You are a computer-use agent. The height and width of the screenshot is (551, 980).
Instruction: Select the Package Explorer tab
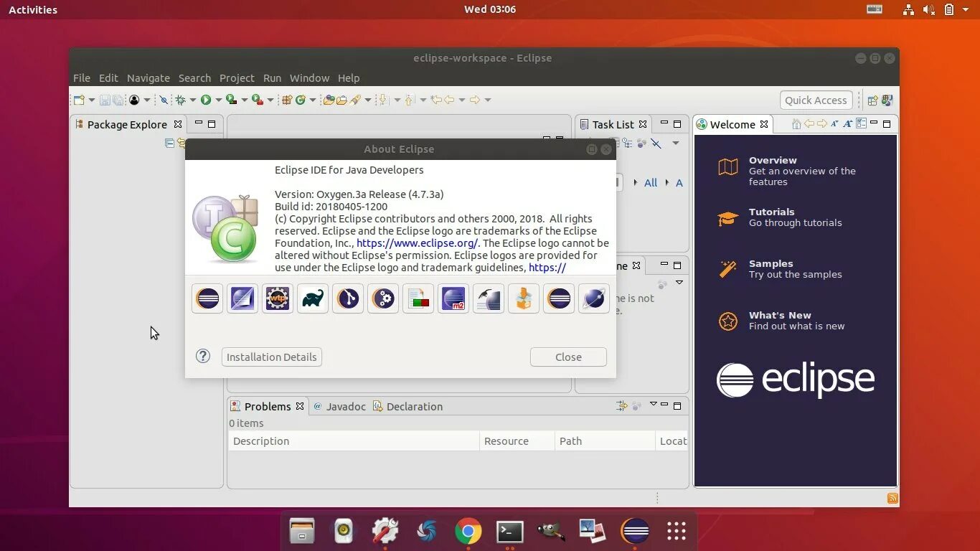point(127,124)
